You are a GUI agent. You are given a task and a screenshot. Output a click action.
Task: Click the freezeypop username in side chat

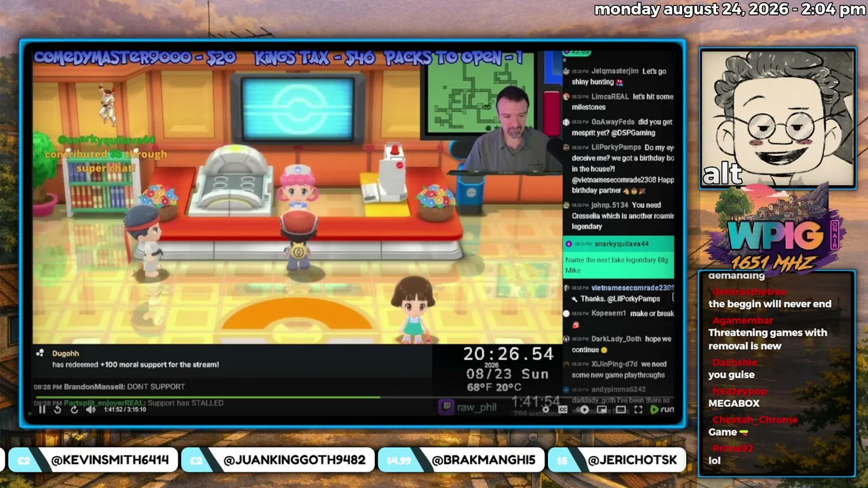click(740, 392)
